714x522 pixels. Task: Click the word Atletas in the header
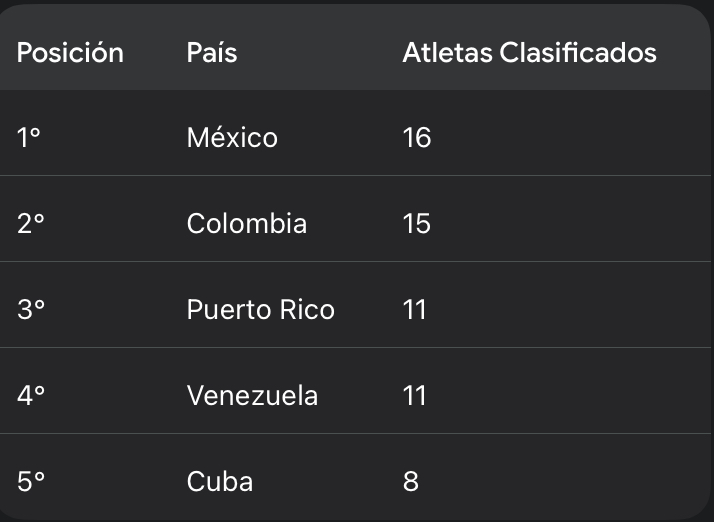[x=447, y=52]
